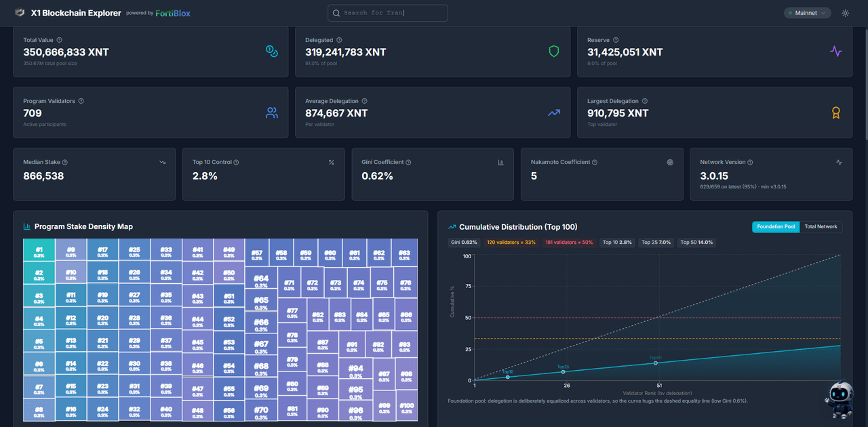Click the 319,241,783 XNT delegated value
This screenshot has height=427, width=868.
[x=346, y=52]
